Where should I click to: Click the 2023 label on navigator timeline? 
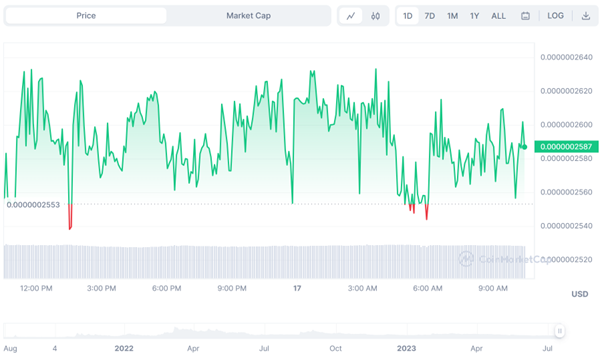coord(406,348)
